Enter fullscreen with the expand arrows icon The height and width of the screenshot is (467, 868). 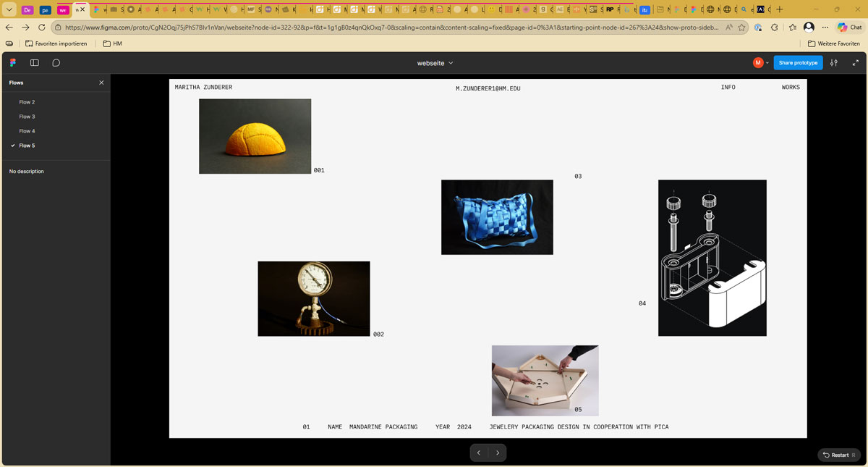[855, 63]
